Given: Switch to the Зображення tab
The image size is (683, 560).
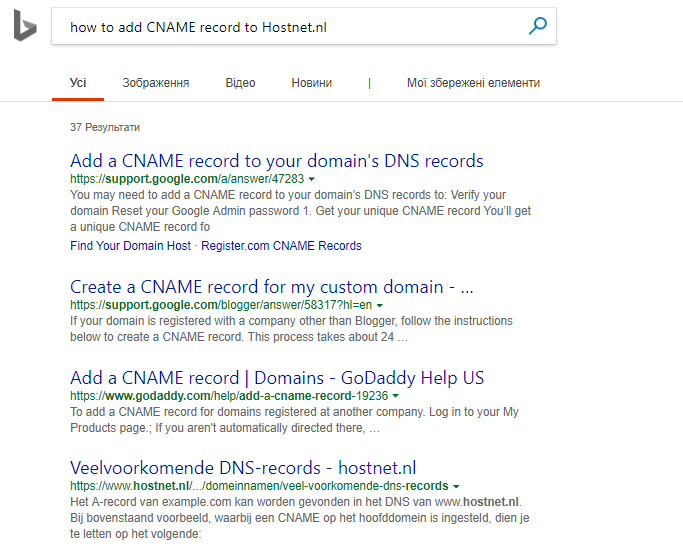Looking at the screenshot, I should [156, 83].
